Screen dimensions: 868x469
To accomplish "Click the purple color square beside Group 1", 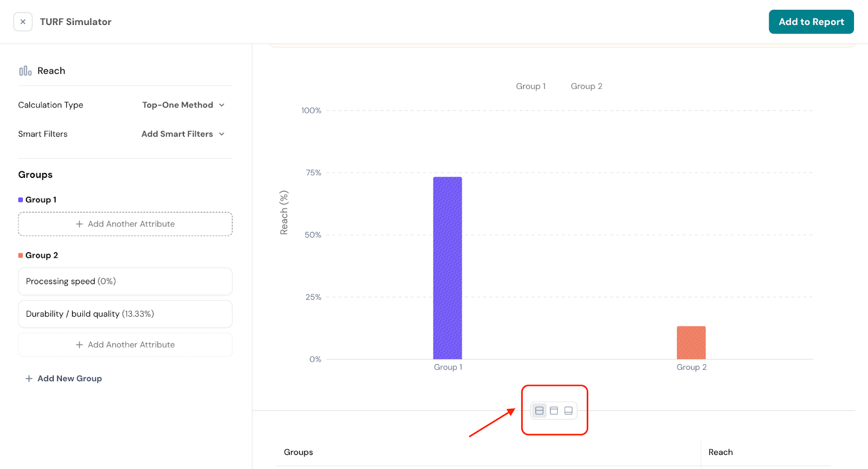I will [x=21, y=200].
